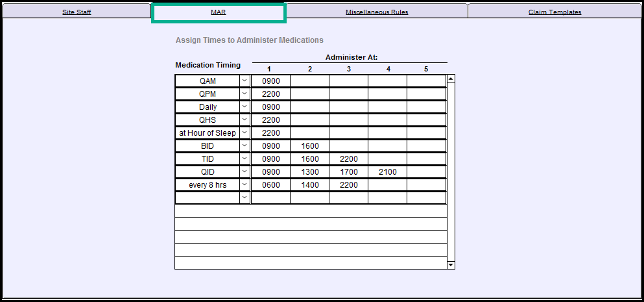Click first time field in blank row

270,197
